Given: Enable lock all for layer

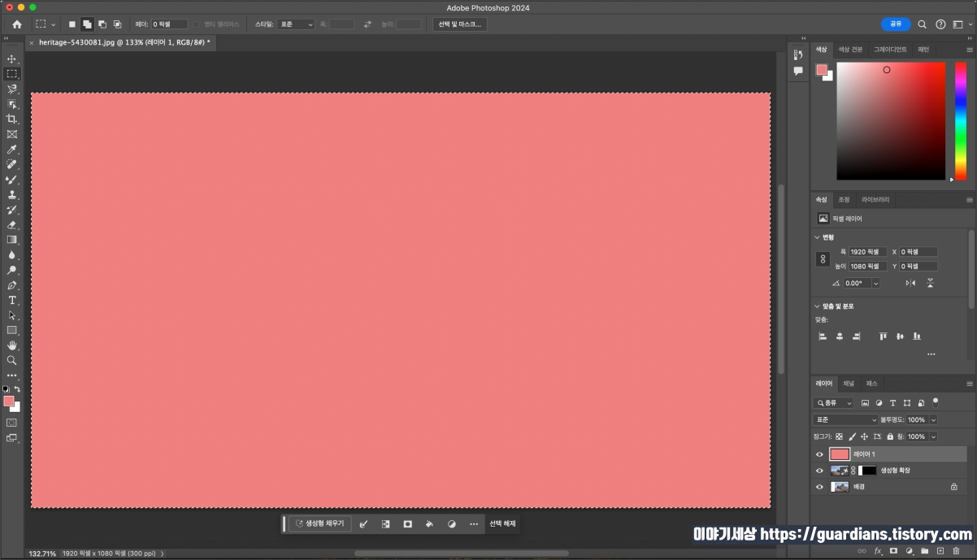Looking at the screenshot, I should pos(890,436).
